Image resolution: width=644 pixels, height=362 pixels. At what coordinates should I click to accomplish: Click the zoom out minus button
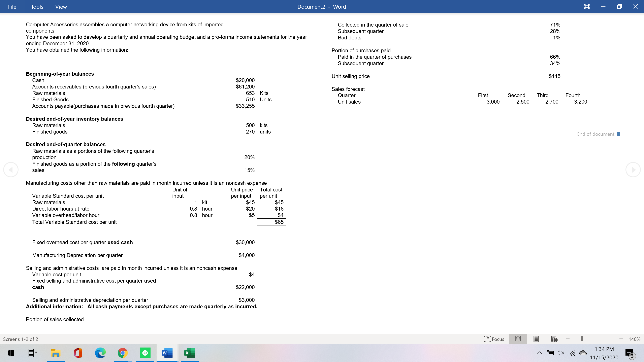pyautogui.click(x=568, y=339)
